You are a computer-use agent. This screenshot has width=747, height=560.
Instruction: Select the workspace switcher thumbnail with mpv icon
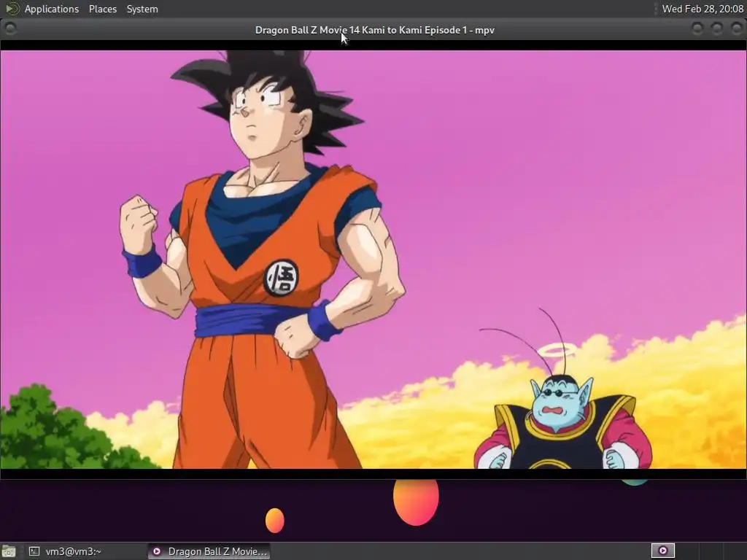662,551
